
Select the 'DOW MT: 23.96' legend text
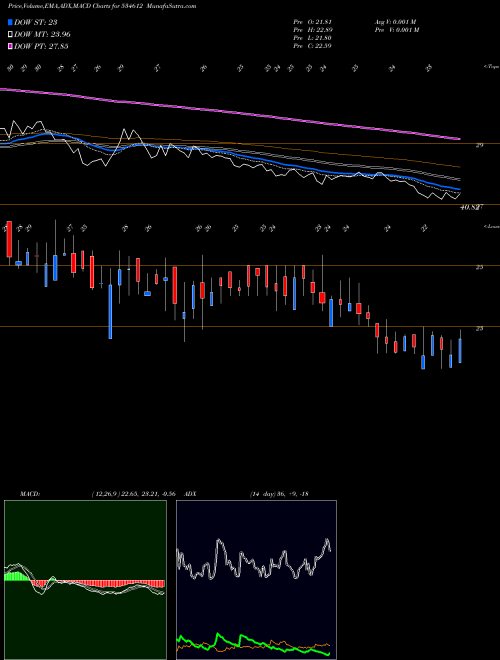[42, 35]
